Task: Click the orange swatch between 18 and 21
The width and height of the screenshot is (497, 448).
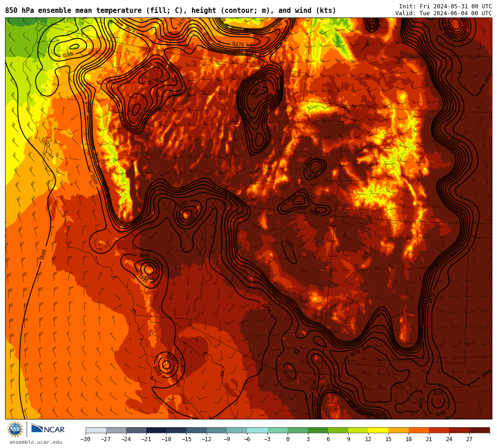Action: (419, 430)
